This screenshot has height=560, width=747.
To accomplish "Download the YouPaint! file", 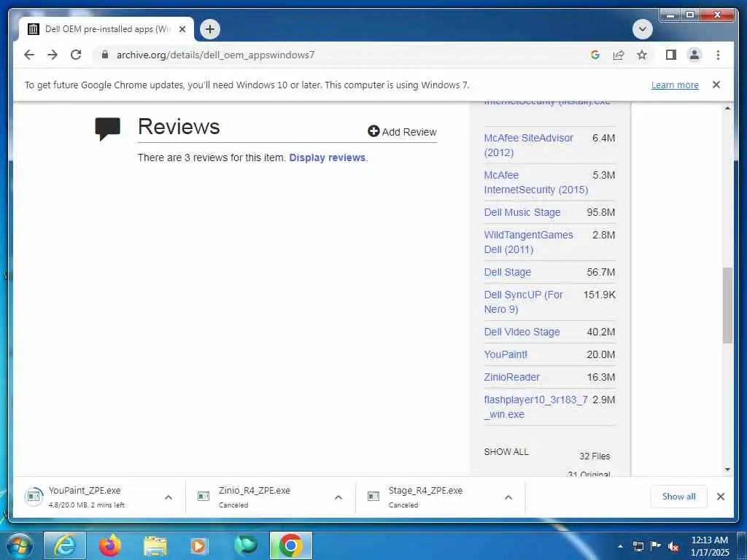I will click(506, 355).
